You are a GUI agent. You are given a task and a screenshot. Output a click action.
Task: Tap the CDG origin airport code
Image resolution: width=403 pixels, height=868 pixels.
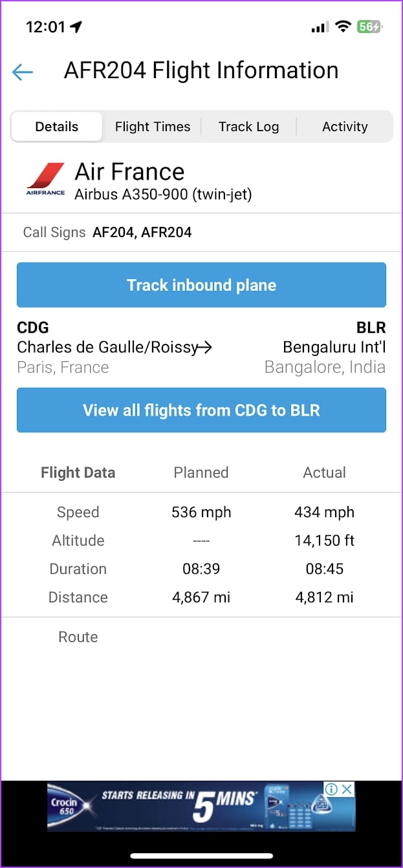point(33,328)
